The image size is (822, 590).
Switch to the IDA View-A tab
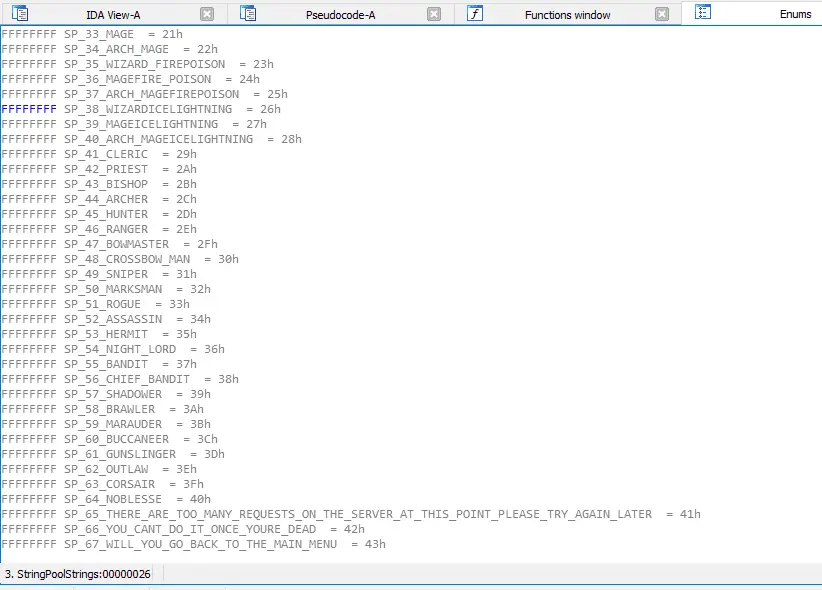point(113,15)
